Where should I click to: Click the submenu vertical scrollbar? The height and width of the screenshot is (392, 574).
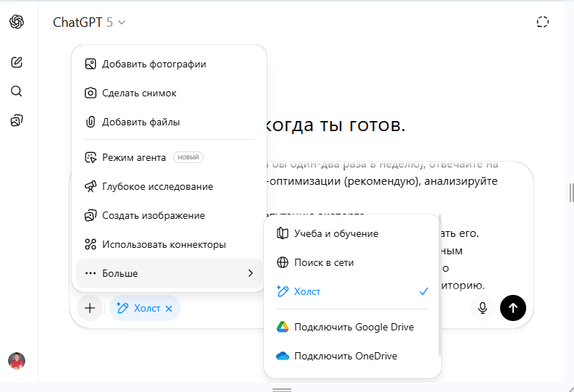[440, 285]
